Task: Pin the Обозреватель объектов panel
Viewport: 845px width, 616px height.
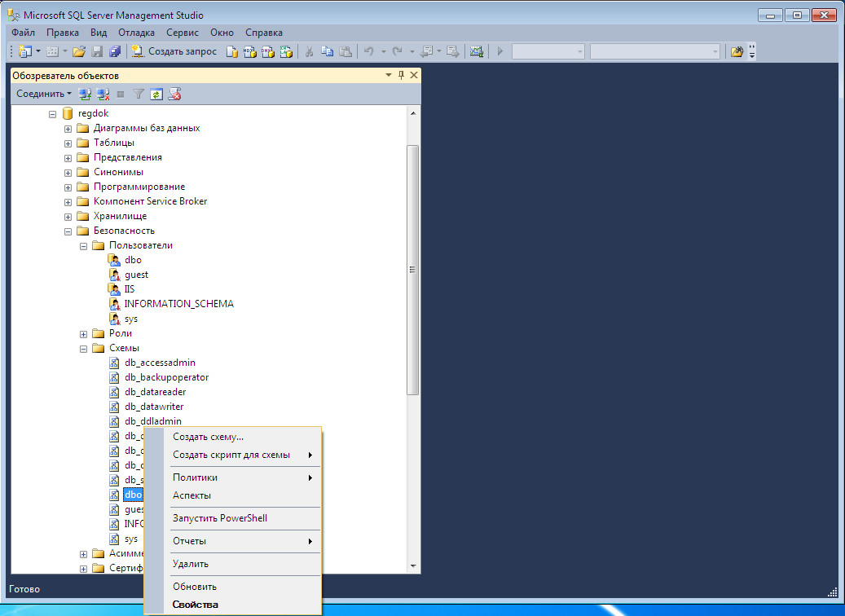Action: tap(401, 75)
